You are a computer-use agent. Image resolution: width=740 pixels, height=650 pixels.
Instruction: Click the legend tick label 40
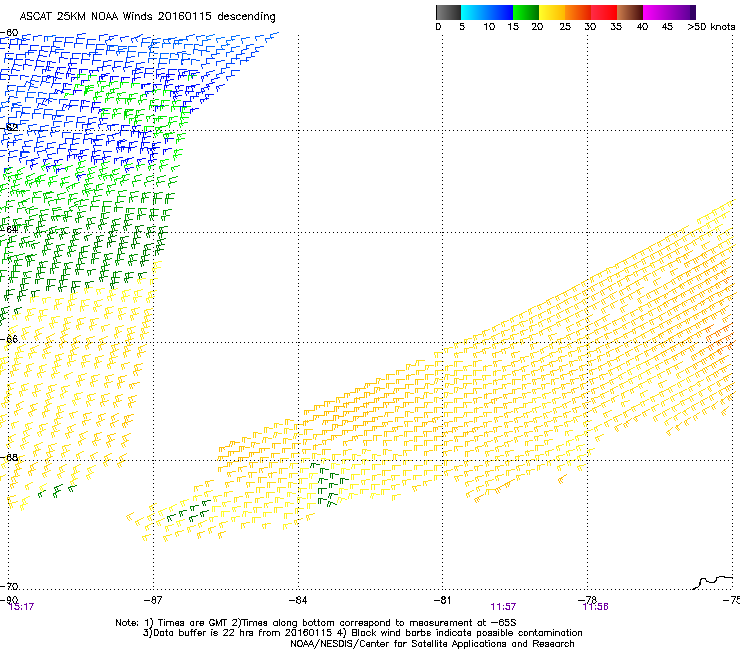coord(642,27)
